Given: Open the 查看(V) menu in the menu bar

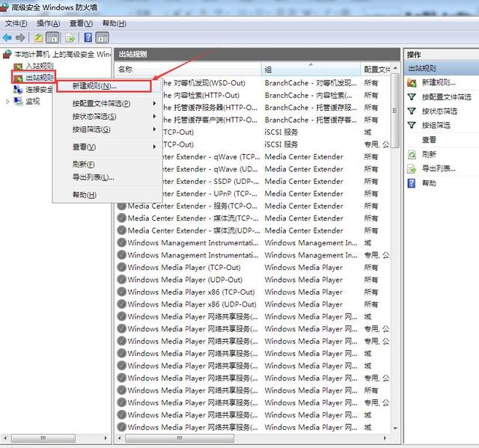Looking at the screenshot, I should click(81, 23).
